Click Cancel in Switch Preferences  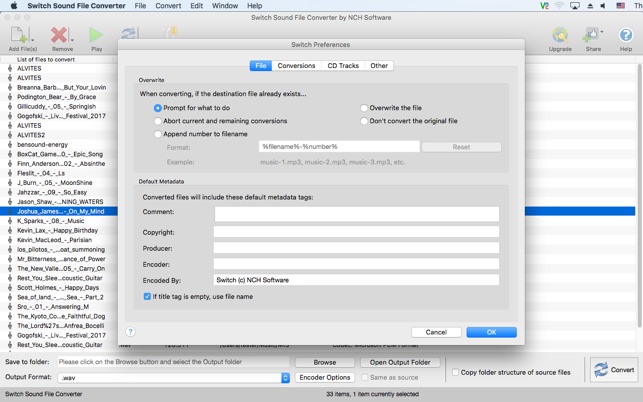click(436, 332)
